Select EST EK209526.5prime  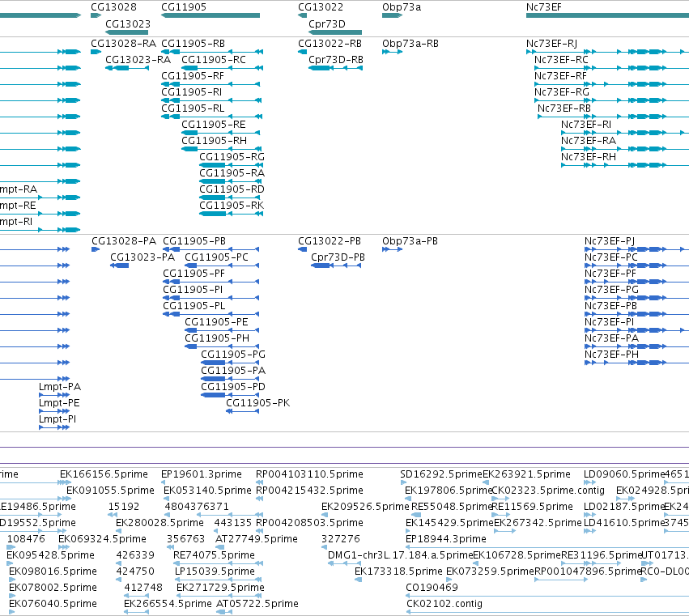(365, 507)
